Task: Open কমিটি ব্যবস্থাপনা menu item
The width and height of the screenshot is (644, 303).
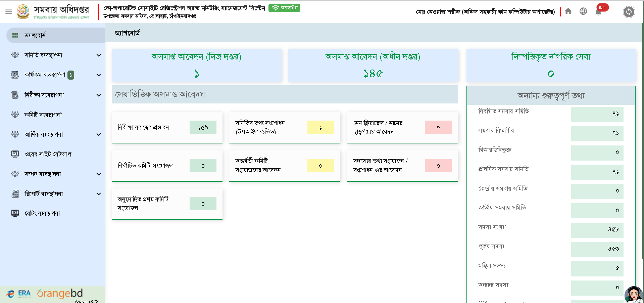Action: [43, 115]
